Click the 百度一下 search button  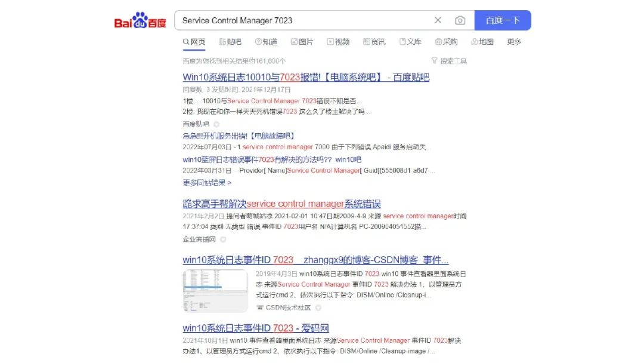coord(503,20)
